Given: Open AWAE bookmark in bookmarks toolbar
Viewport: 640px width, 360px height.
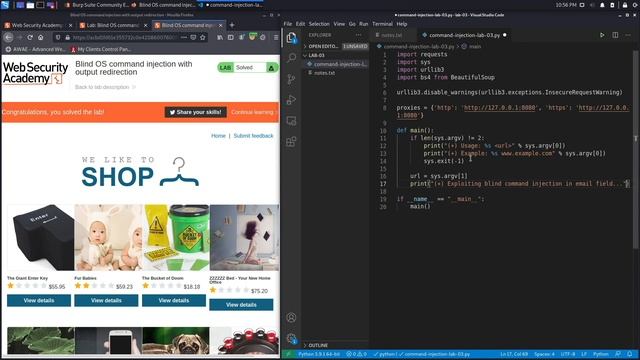Looking at the screenshot, I should coord(35,49).
